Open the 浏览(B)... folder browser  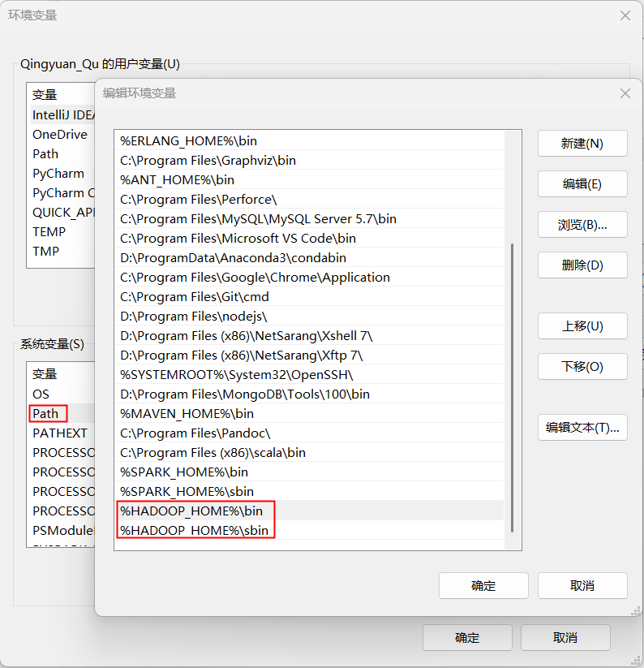click(582, 225)
